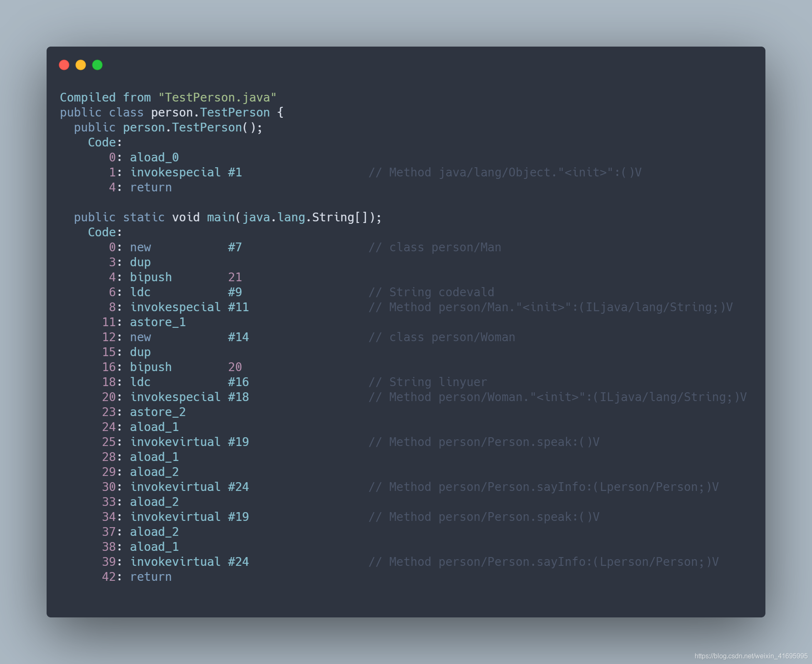This screenshot has width=812, height=664.
Task: Click the public class person.TestPerson line
Action: click(x=171, y=112)
